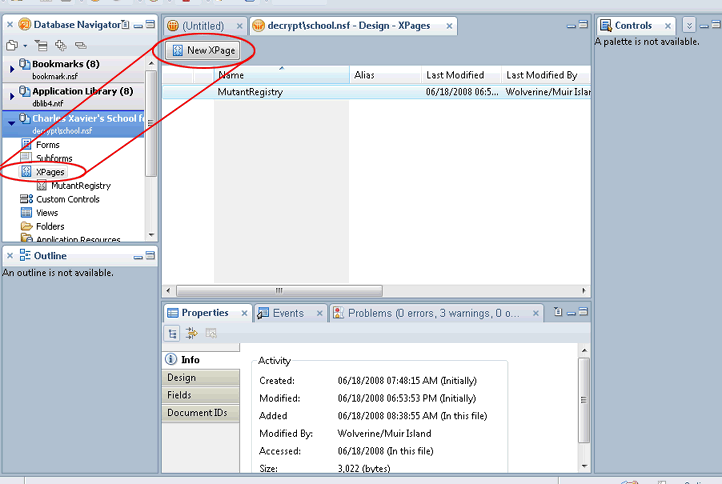
Task: Expand the Application Library (8) node
Action: coord(12,96)
